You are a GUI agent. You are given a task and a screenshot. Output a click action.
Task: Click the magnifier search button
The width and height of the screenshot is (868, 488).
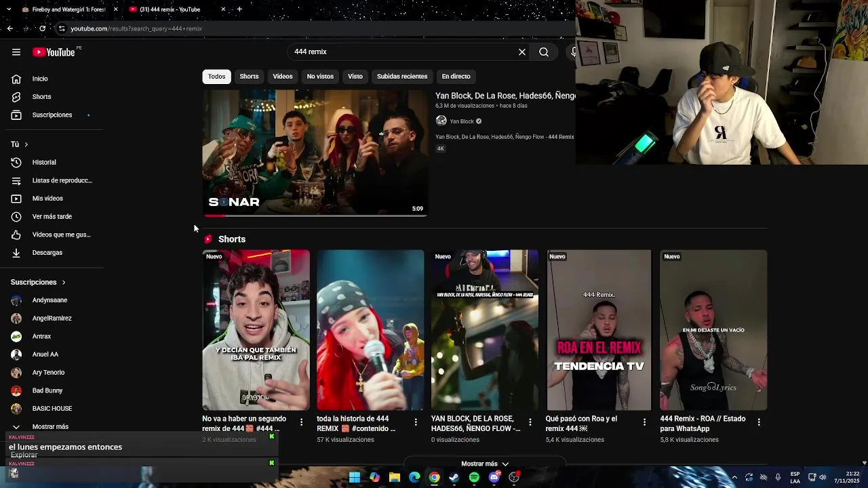[544, 52]
